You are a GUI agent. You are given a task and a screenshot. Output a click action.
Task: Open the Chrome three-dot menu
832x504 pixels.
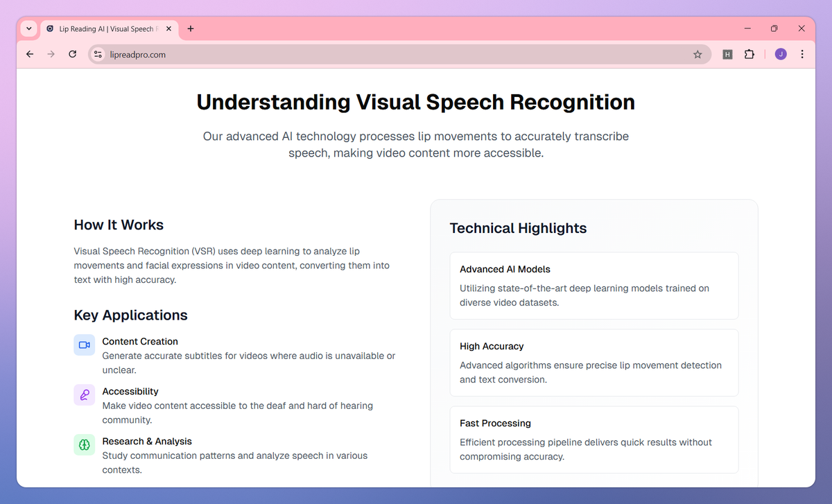802,53
